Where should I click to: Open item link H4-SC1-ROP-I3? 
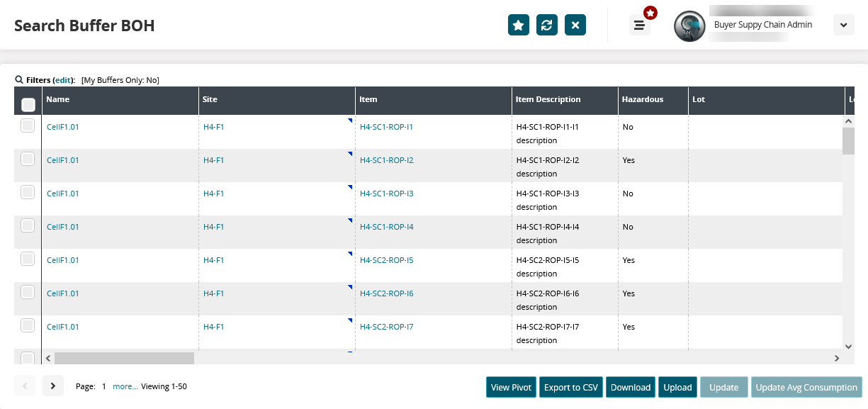386,194
